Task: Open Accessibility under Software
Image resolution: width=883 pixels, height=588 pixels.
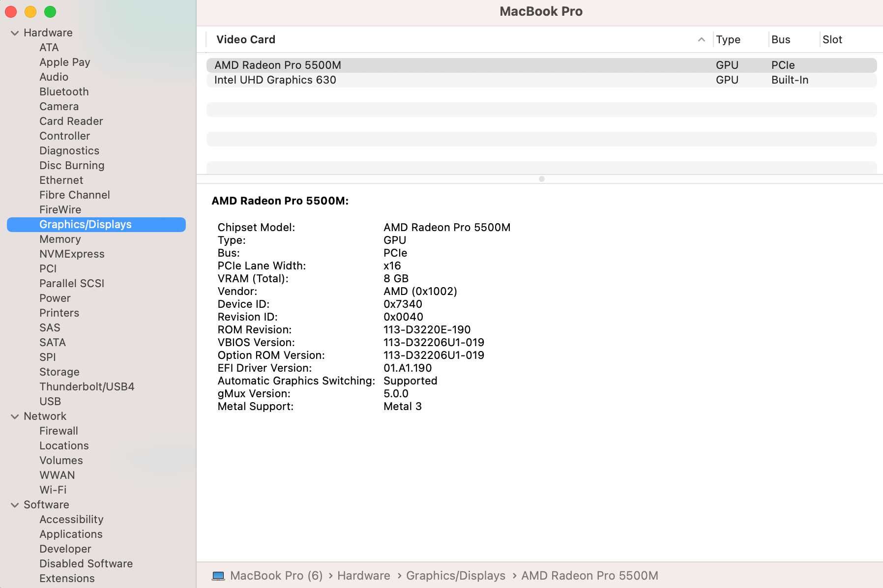Action: [71, 520]
